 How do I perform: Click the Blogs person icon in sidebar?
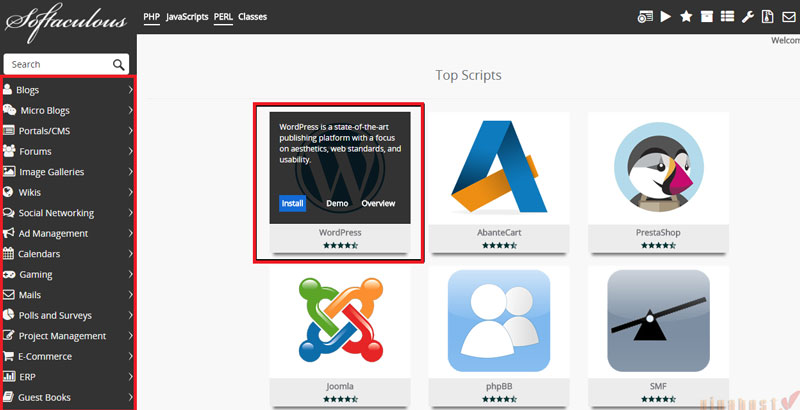coord(7,89)
